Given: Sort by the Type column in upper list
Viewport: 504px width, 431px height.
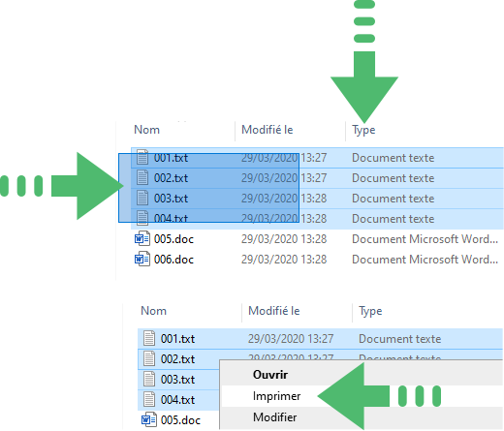Looking at the screenshot, I should click(x=363, y=130).
